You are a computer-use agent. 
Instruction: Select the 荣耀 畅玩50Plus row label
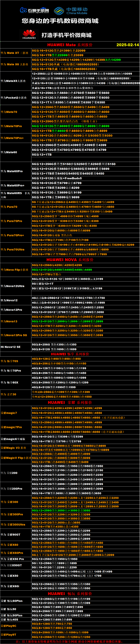tap(11, 615)
